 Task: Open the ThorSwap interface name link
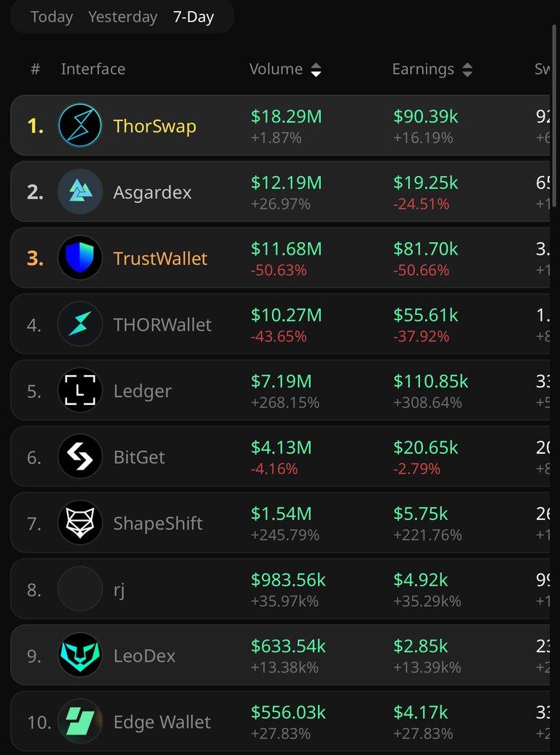tap(155, 126)
